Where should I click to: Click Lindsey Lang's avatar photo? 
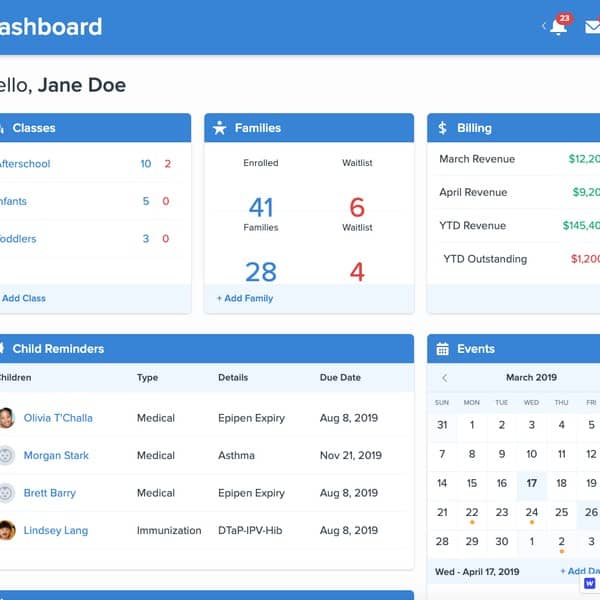tap(6, 530)
